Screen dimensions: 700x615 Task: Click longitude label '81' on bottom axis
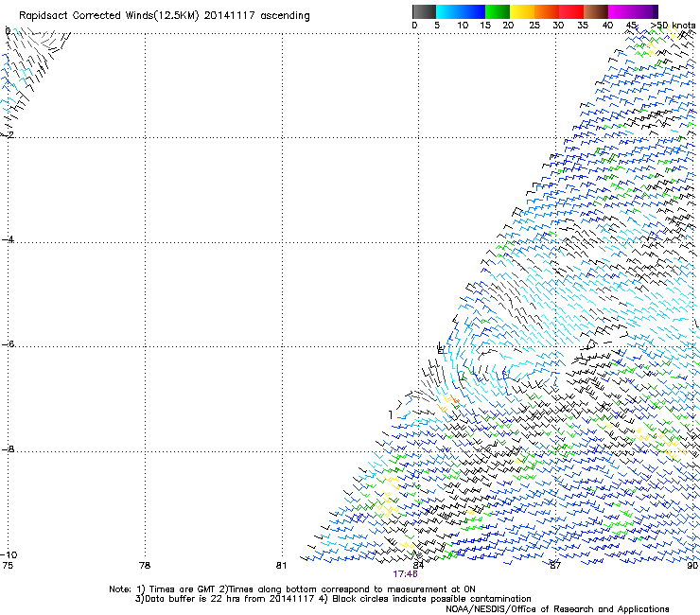pos(281,566)
